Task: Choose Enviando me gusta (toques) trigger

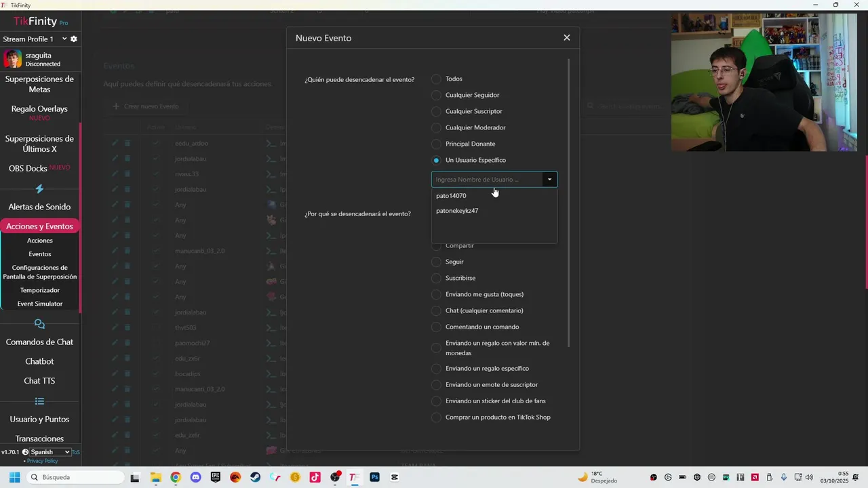Action: click(436, 295)
